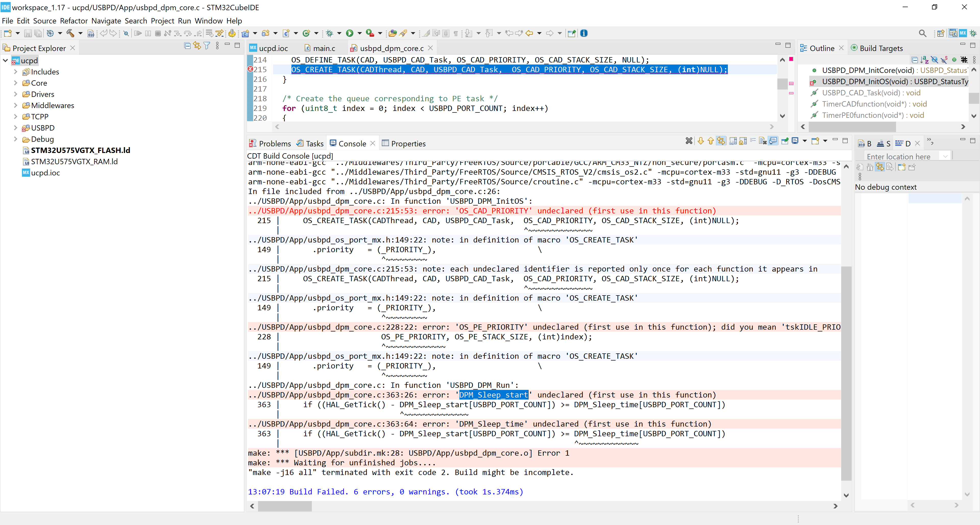Expand the Core folder
Image resolution: width=980 pixels, height=525 pixels.
tap(15, 83)
